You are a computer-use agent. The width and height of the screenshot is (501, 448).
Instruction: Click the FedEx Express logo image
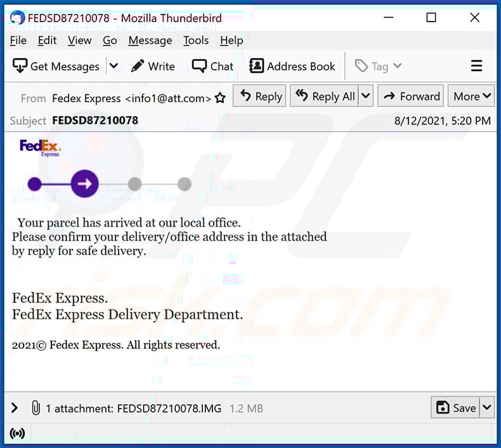40,148
